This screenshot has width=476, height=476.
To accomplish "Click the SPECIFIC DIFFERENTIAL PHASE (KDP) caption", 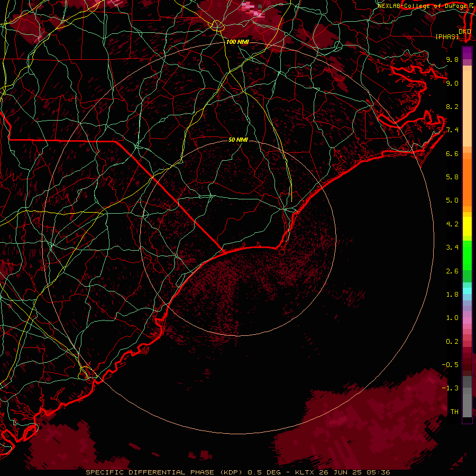I will point(163,472).
